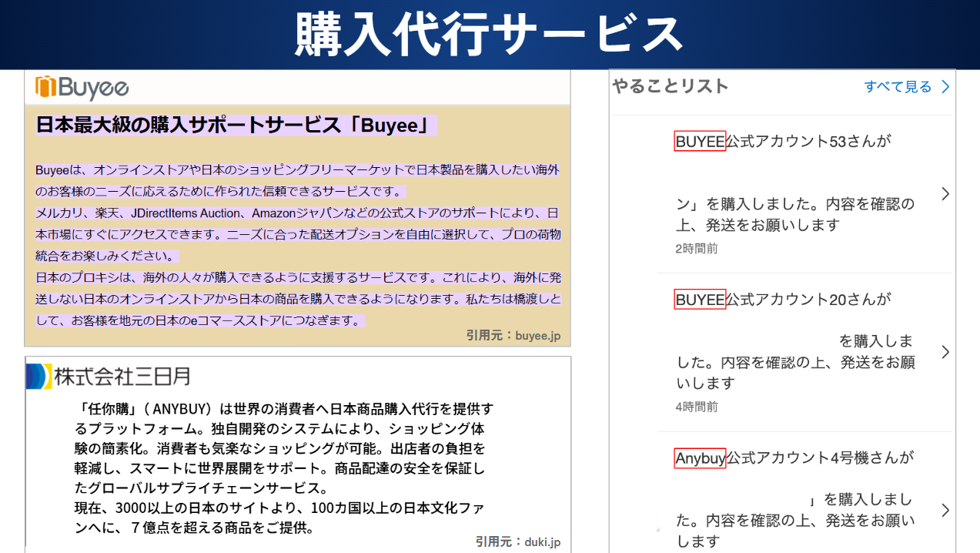
Task: Expand the BUYEE公式アカウント20 notification chevron
Action: pyautogui.click(x=945, y=352)
